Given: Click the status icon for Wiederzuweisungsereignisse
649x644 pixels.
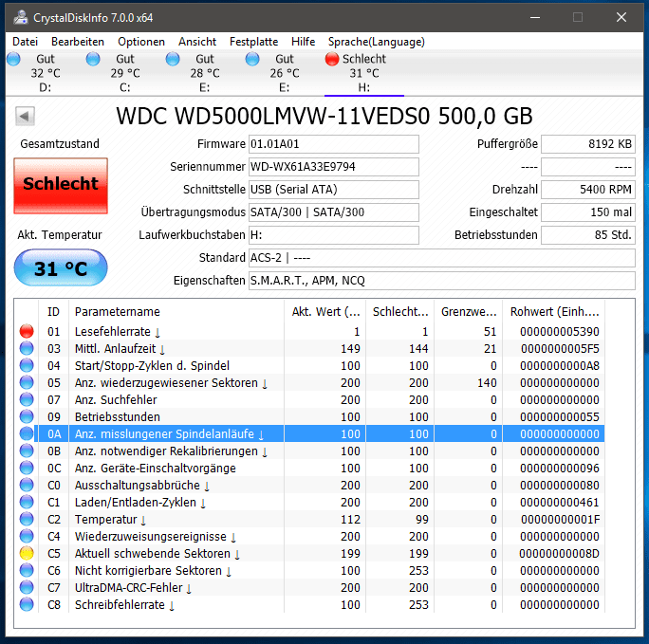Looking at the screenshot, I should [27, 536].
